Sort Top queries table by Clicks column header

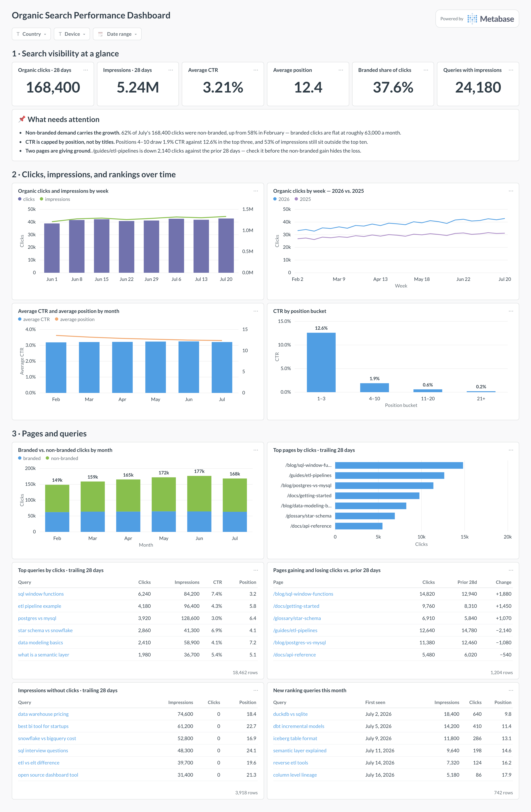point(144,582)
